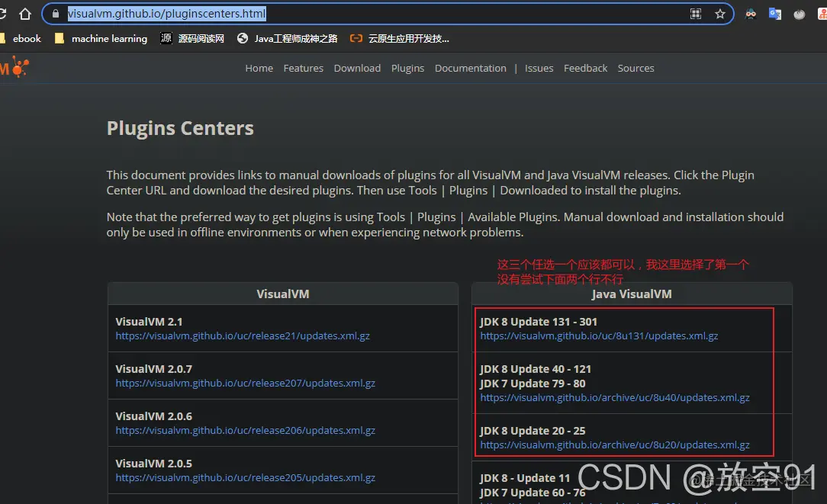Open the release207 updates.xml.gz link

245,384
